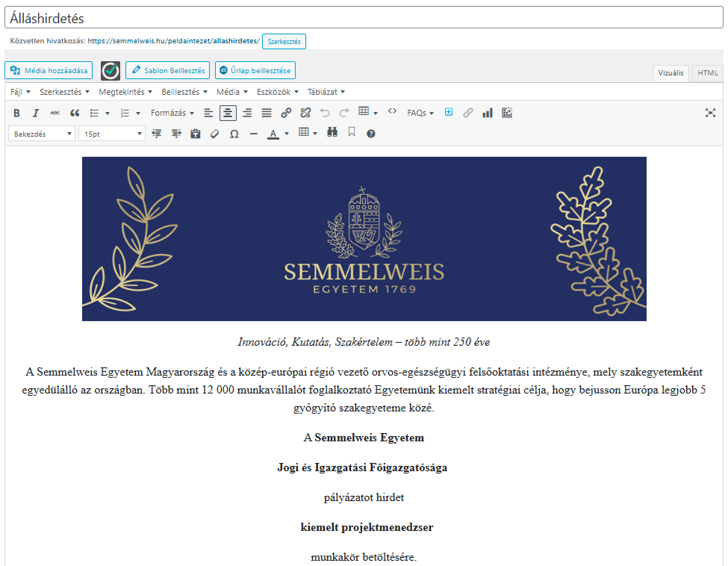Viewport: 728px width, 566px height.
Task: Click the dotted grid icon after chart
Action: pos(507,113)
